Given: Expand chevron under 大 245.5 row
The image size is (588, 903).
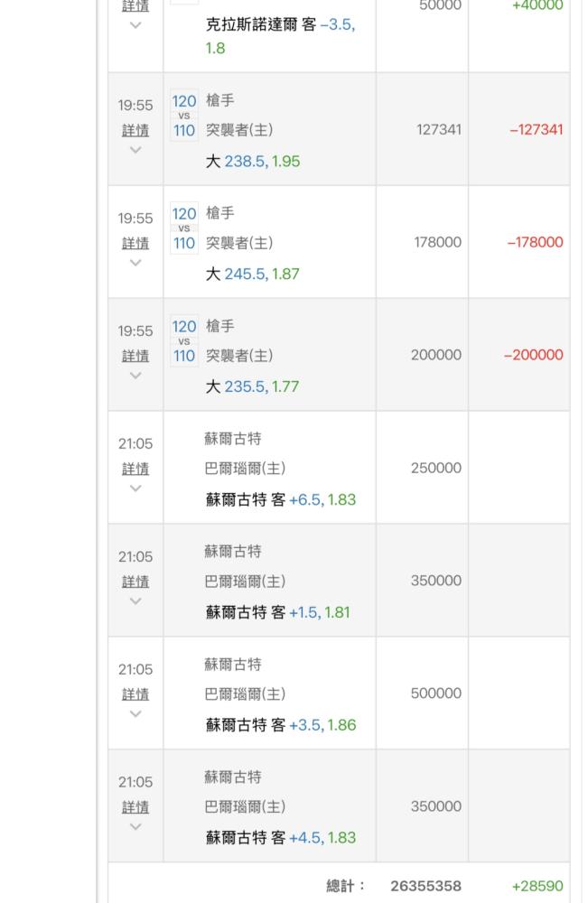Looking at the screenshot, I should 135,263.
